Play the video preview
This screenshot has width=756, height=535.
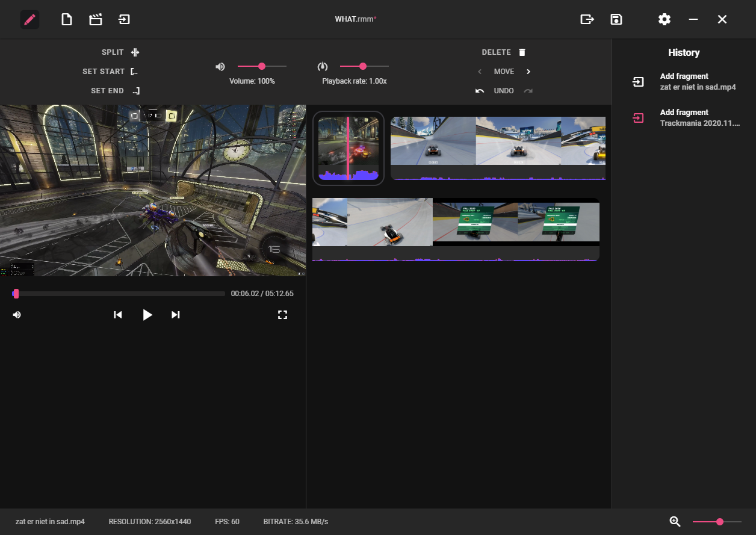(x=147, y=315)
